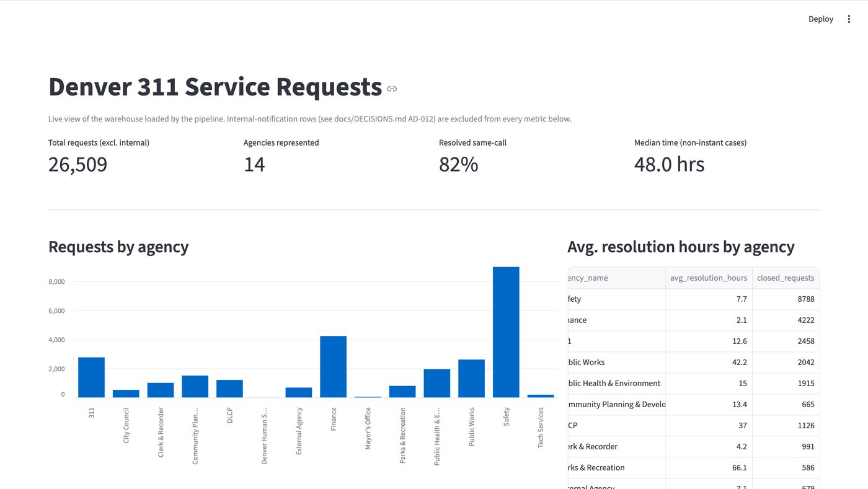Viewport: 868px width, 489px height.
Task: Click the Agencies represented value 14
Action: 254,164
